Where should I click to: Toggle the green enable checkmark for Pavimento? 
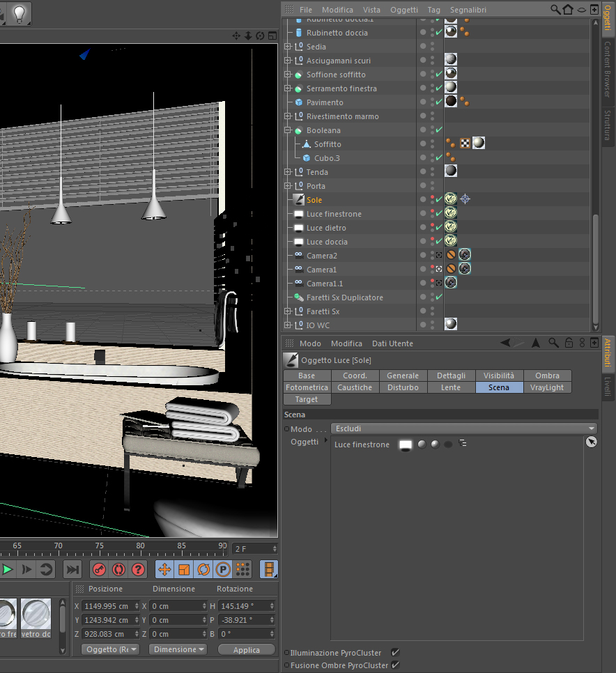438,102
